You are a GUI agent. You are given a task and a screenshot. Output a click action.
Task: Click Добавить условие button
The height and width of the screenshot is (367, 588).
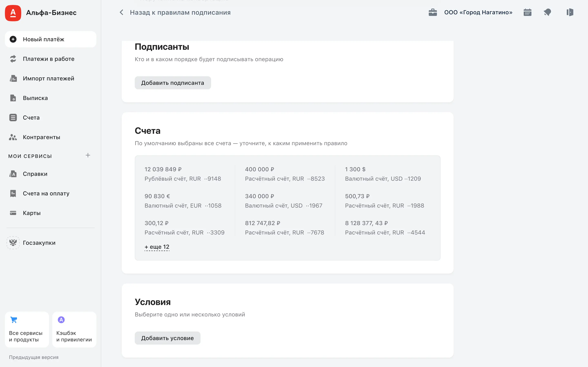(167, 338)
